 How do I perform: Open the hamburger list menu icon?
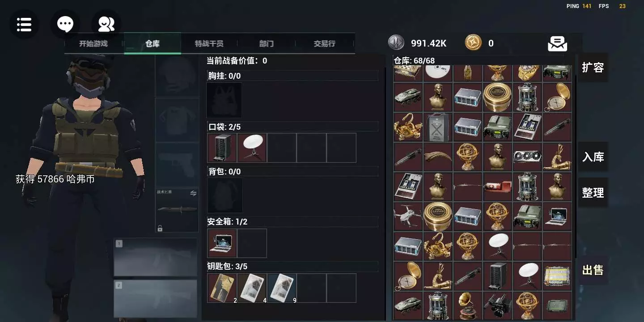point(24,24)
